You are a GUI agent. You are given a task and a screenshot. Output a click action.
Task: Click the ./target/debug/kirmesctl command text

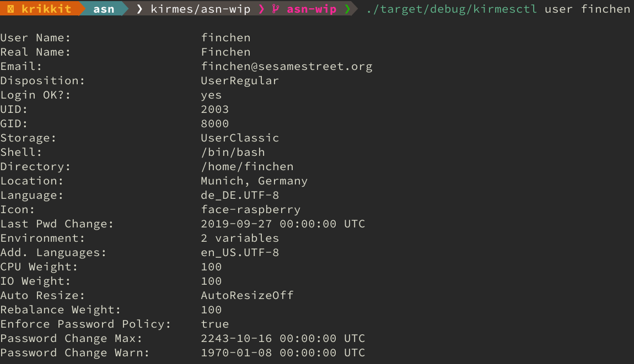pos(452,9)
